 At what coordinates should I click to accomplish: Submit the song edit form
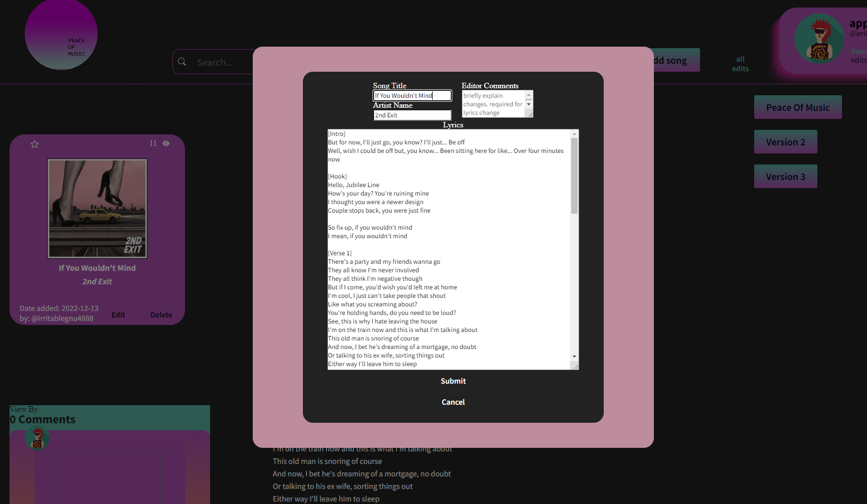click(x=453, y=381)
